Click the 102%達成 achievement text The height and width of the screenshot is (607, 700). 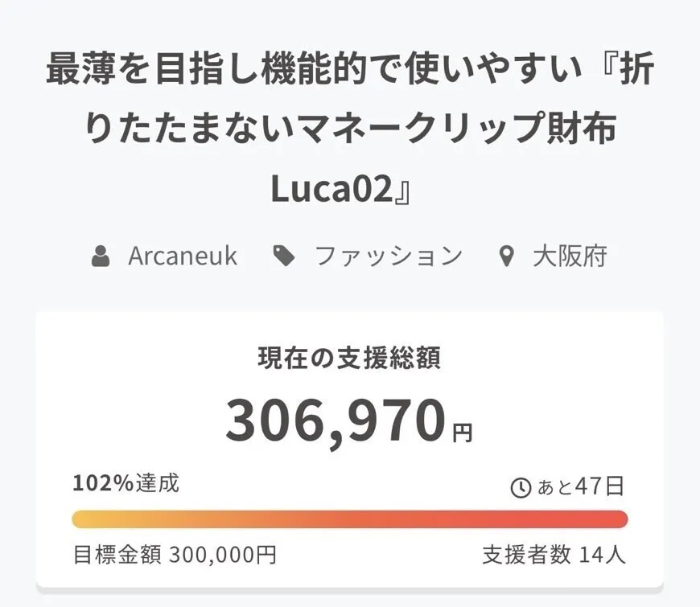pos(126,483)
